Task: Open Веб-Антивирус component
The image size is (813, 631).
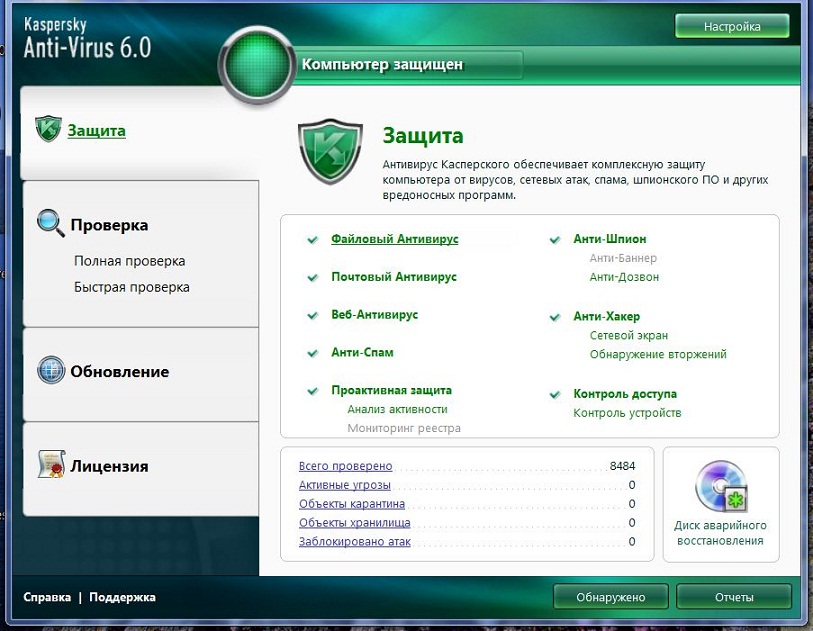Action: pos(375,315)
